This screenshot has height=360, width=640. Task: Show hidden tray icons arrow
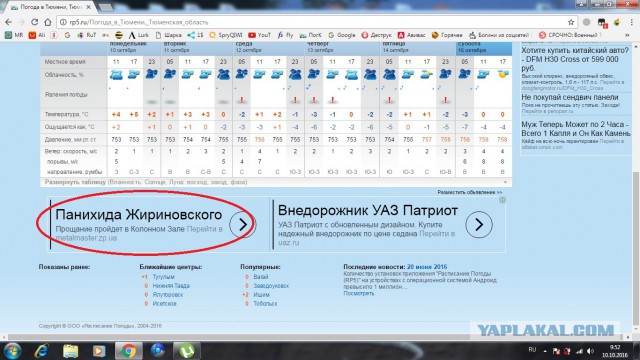pyautogui.click(x=545, y=351)
